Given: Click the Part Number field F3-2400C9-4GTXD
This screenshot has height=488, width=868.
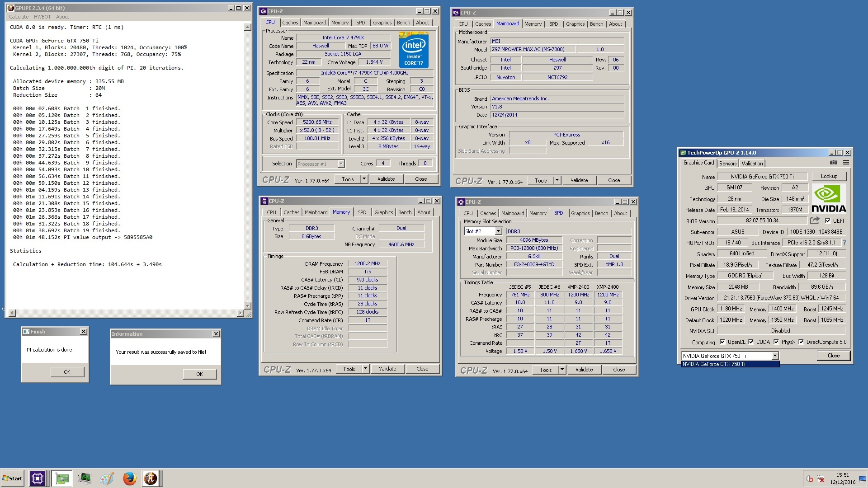Looking at the screenshot, I should (x=534, y=264).
